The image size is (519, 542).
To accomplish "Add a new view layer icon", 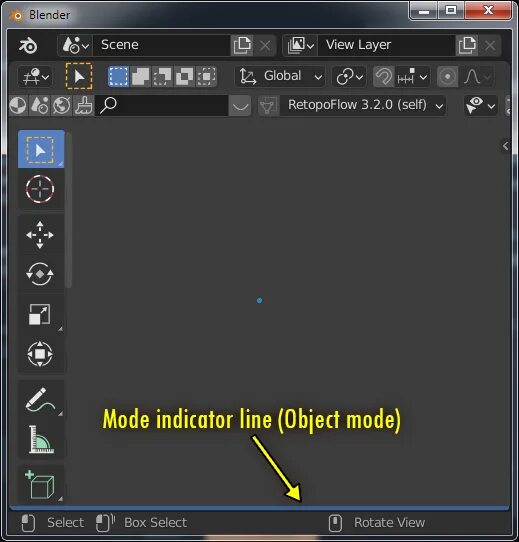I will 467,45.
